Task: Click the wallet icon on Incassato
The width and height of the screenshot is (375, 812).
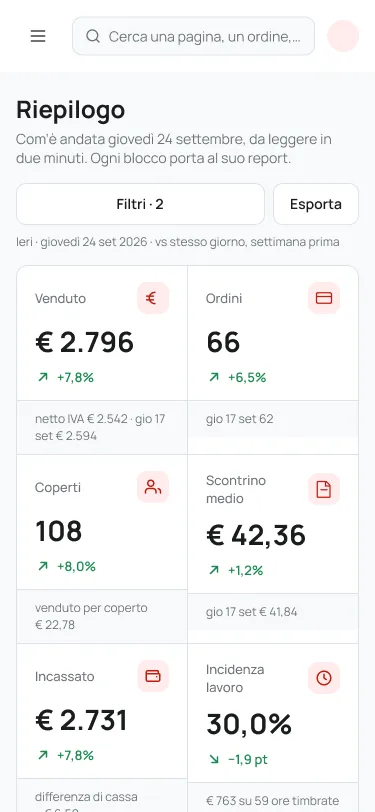Action: click(153, 676)
